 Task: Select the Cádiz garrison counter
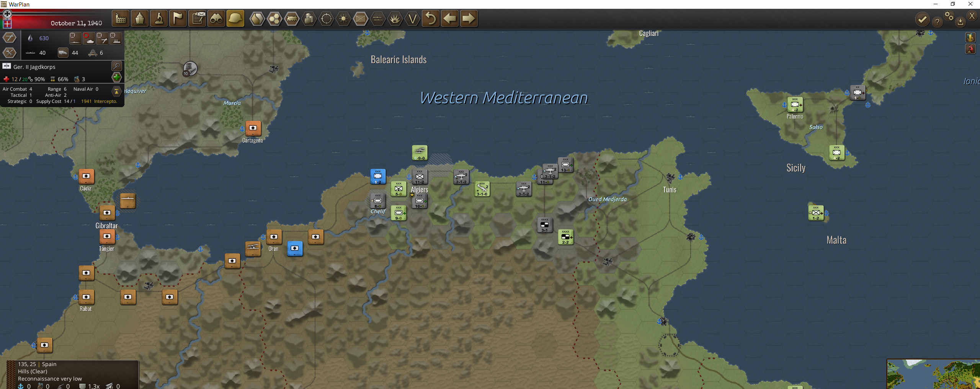[86, 176]
